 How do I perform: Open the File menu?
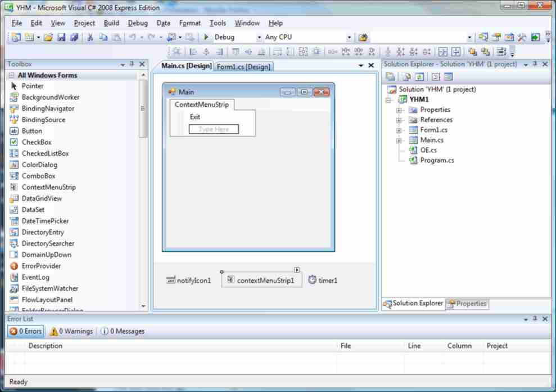click(x=17, y=23)
